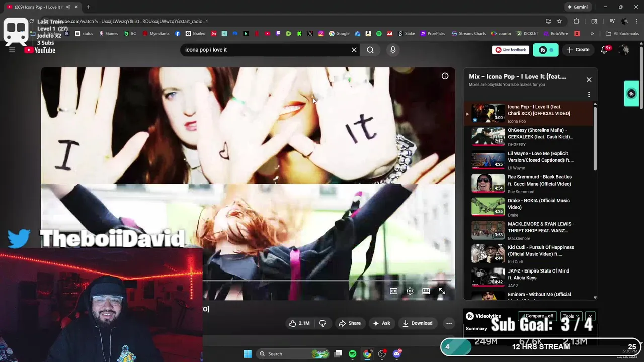This screenshot has height=362, width=644.
Task: Expand bookmarks bar overflow chevron
Action: tap(592, 34)
